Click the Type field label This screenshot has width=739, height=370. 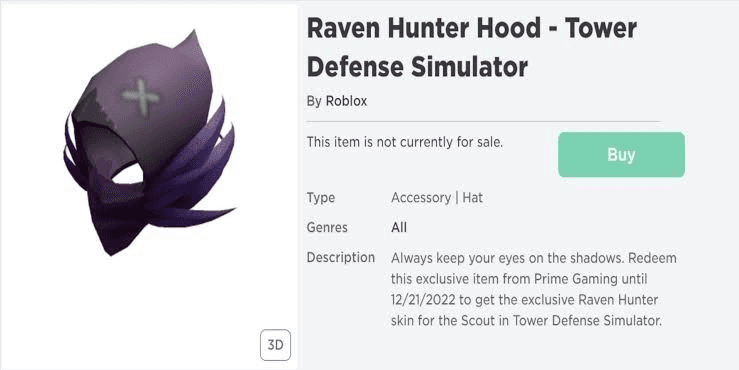pyautogui.click(x=321, y=197)
